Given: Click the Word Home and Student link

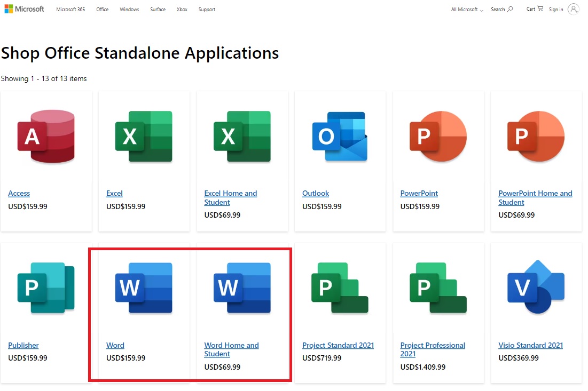Looking at the screenshot, I should click(x=231, y=349).
